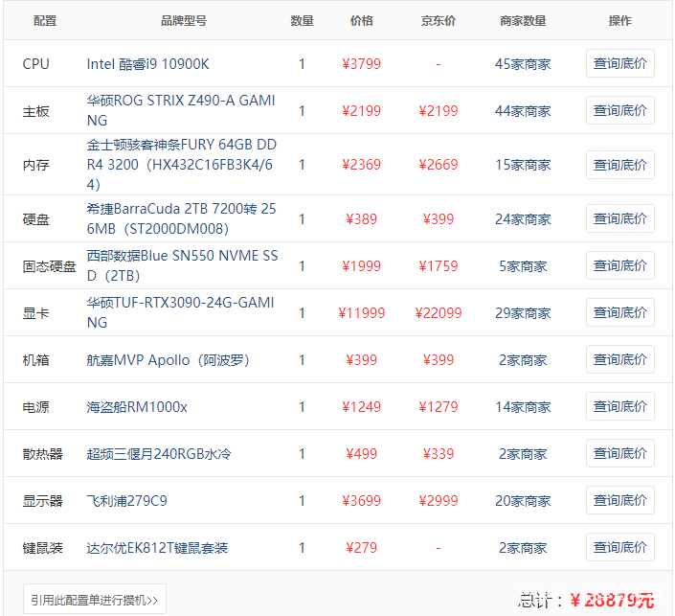This screenshot has width=675, height=616.
Task: Select 键鼠装 price ¥279
Action: pyautogui.click(x=361, y=548)
